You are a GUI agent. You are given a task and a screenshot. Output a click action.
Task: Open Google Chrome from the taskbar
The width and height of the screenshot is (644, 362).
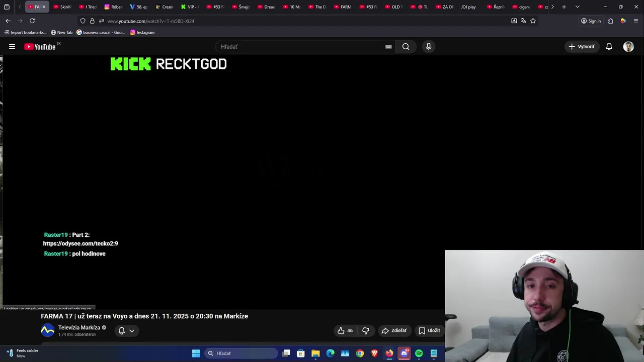click(360, 353)
